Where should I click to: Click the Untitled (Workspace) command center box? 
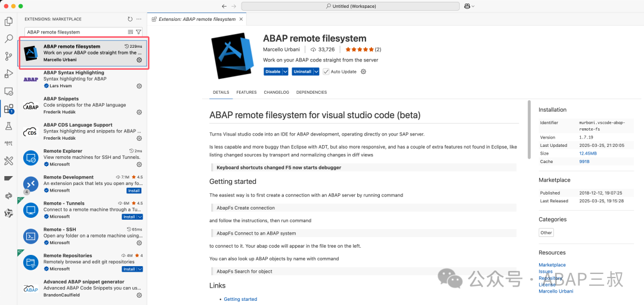pos(351,6)
